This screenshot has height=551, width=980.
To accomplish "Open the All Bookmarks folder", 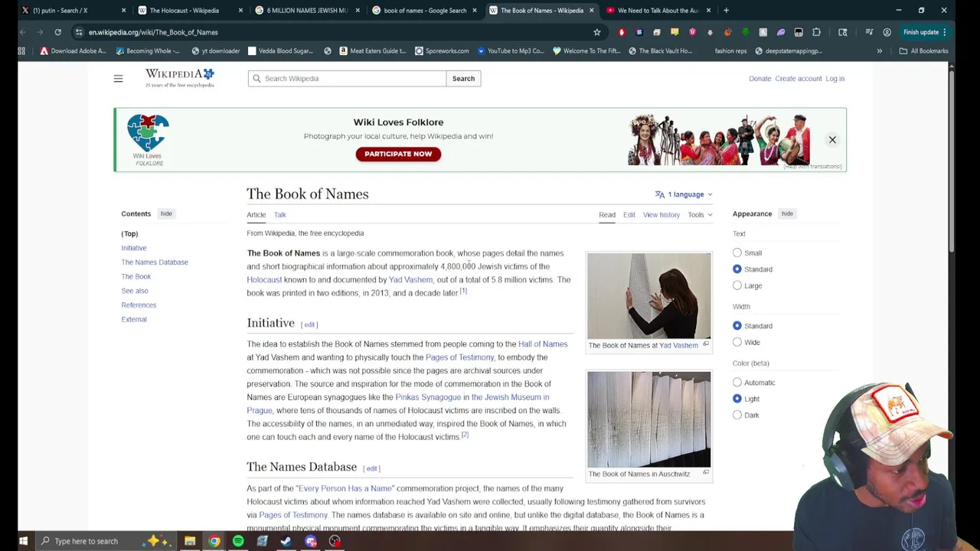I will pyautogui.click(x=923, y=51).
